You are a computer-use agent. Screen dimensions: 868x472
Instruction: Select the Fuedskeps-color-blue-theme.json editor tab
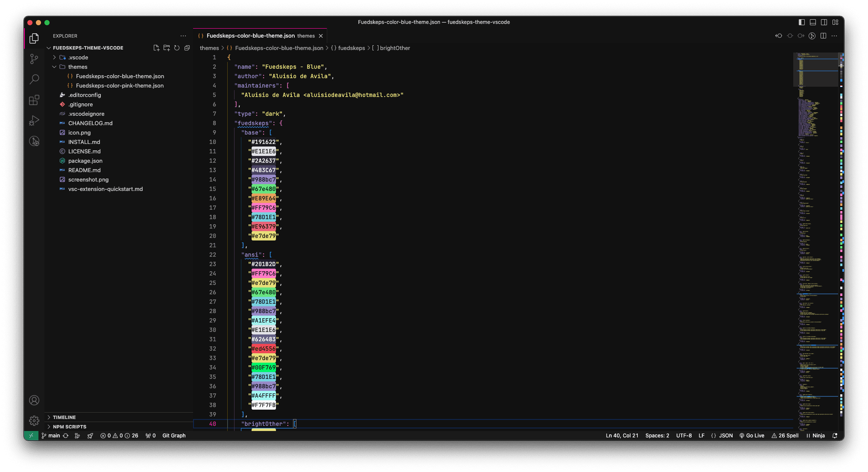[260, 36]
